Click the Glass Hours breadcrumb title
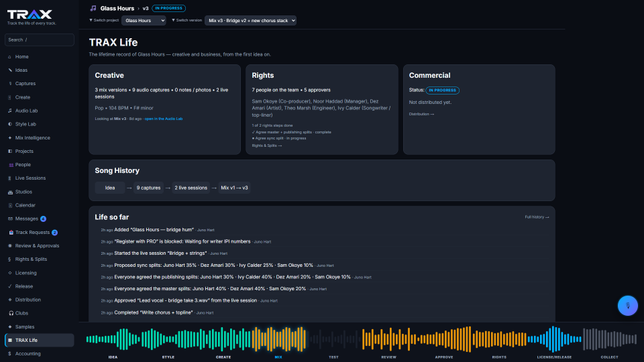The height and width of the screenshot is (362, 644). pyautogui.click(x=117, y=8)
